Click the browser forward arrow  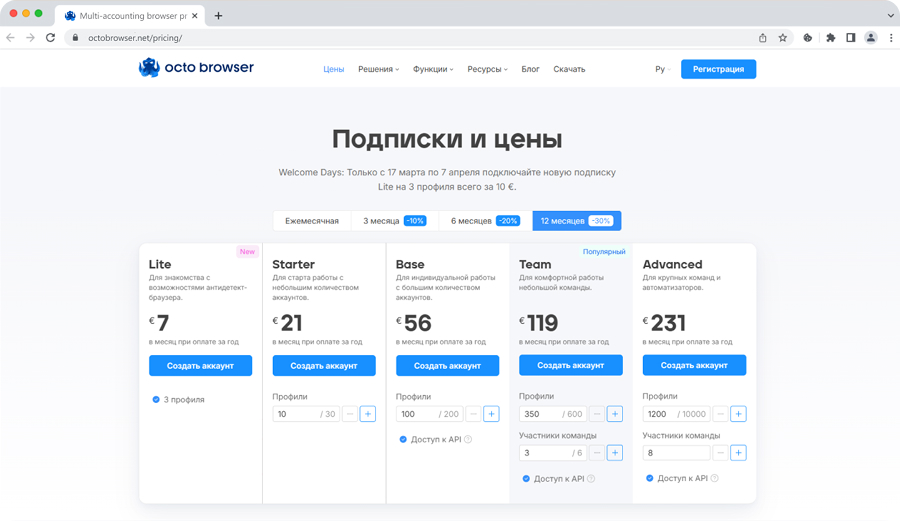tap(30, 38)
